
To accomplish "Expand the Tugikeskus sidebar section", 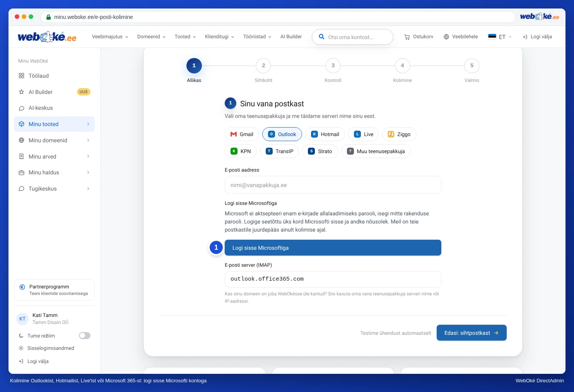I will (54, 189).
